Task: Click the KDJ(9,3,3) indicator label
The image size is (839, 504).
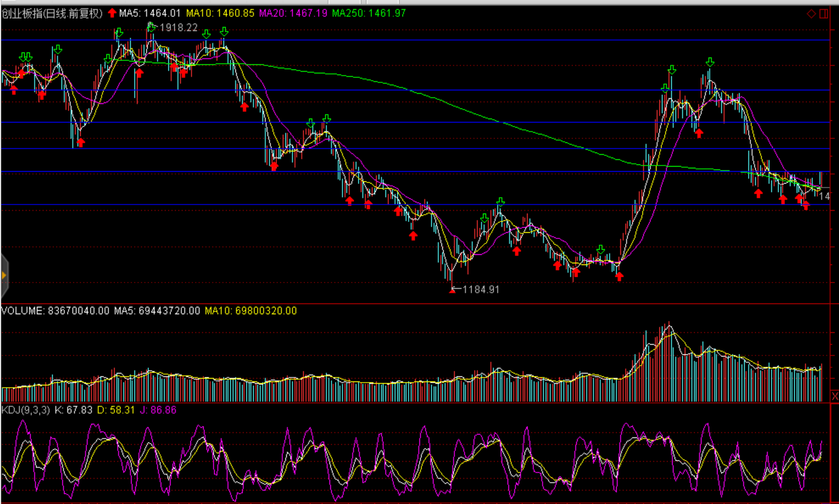Action: [x=26, y=410]
